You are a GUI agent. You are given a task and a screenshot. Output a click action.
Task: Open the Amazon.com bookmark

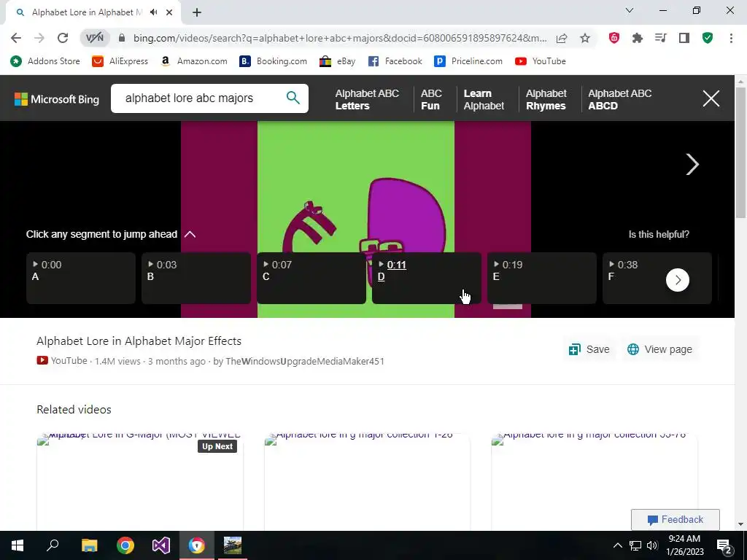coord(193,61)
